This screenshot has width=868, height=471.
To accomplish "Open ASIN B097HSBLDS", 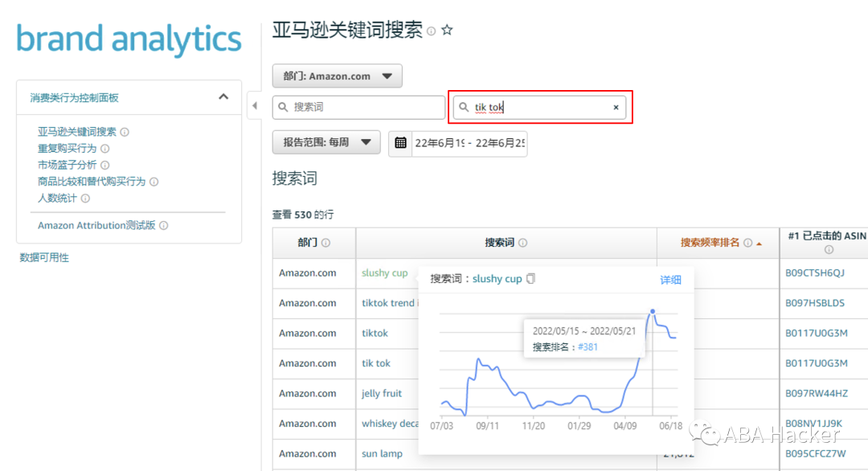I will [815, 303].
